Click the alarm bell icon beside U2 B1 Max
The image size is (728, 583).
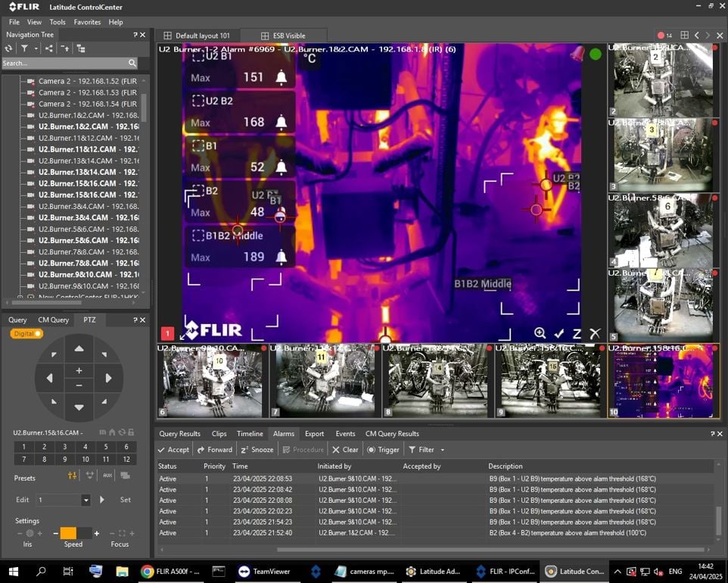pyautogui.click(x=281, y=77)
